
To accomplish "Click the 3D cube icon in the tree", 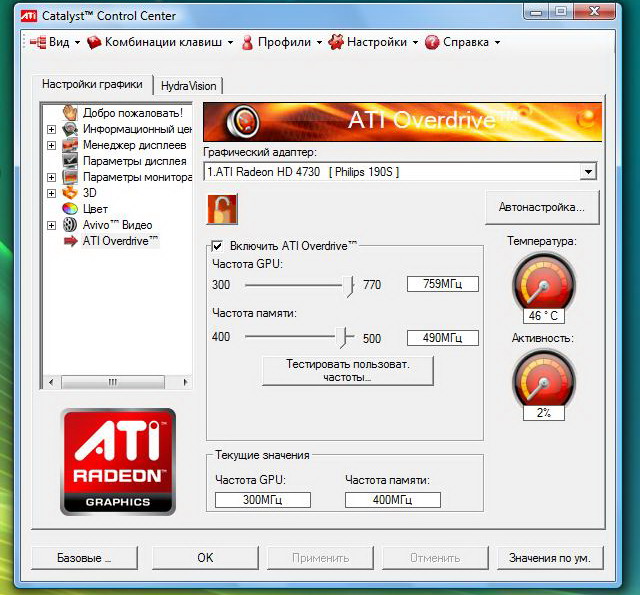I will click(x=70, y=192).
